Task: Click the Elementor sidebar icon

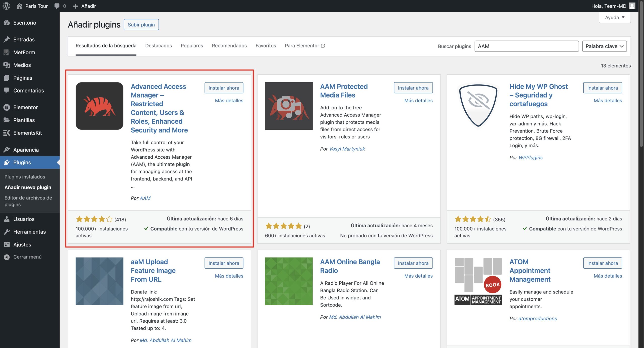Action: [x=7, y=107]
